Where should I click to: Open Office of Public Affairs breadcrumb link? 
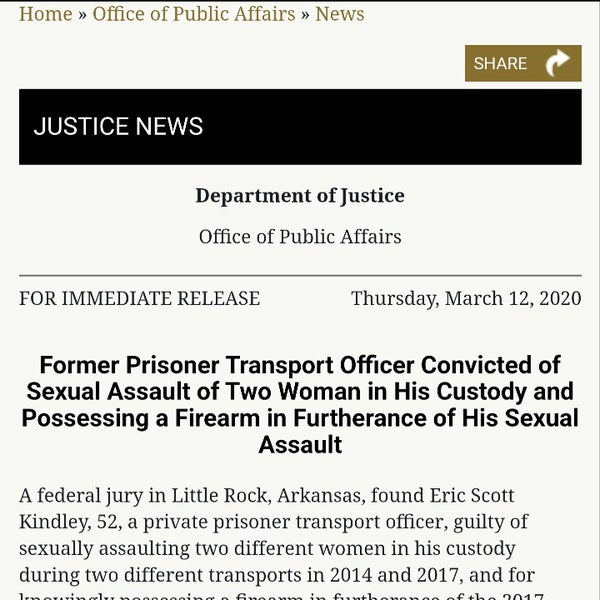[x=194, y=14]
